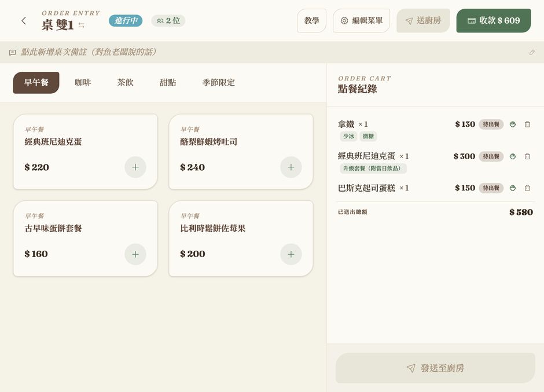Click the 發送至廚房 button at the bottom
Screen dimensions: 544x392
pyautogui.click(x=435, y=368)
